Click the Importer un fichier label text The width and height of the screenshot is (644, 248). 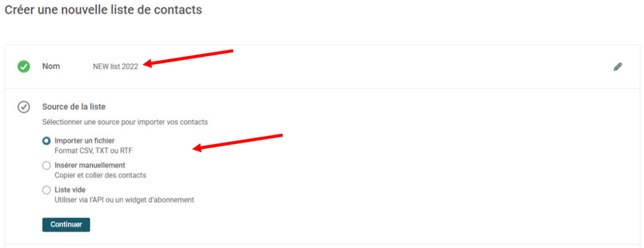click(85, 141)
